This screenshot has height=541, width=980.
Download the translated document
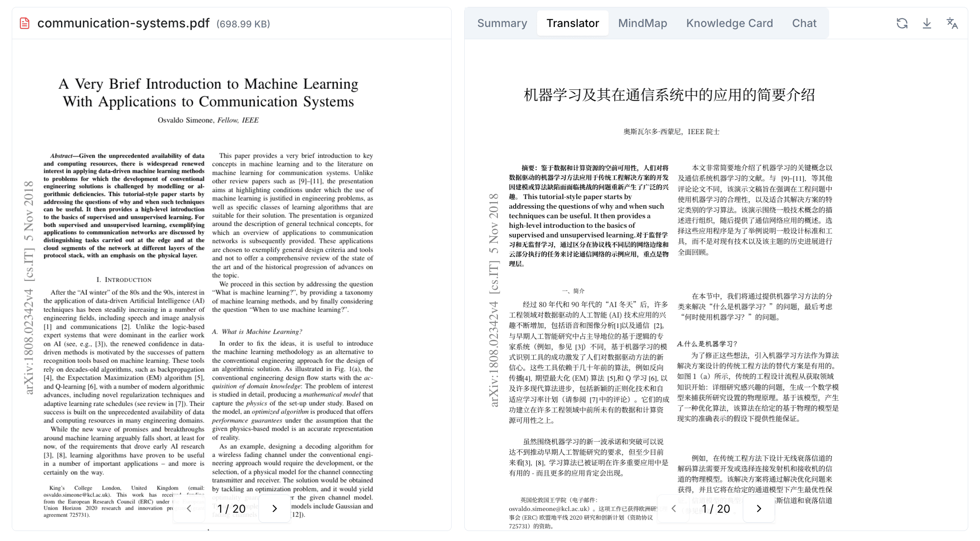(x=927, y=24)
